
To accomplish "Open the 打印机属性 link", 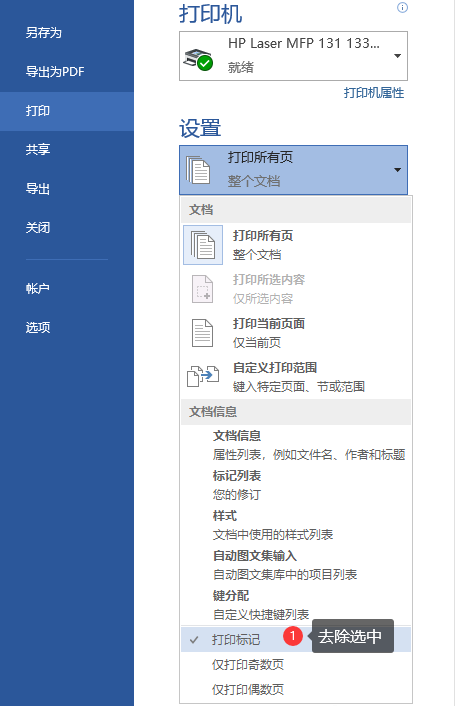I will 374,93.
